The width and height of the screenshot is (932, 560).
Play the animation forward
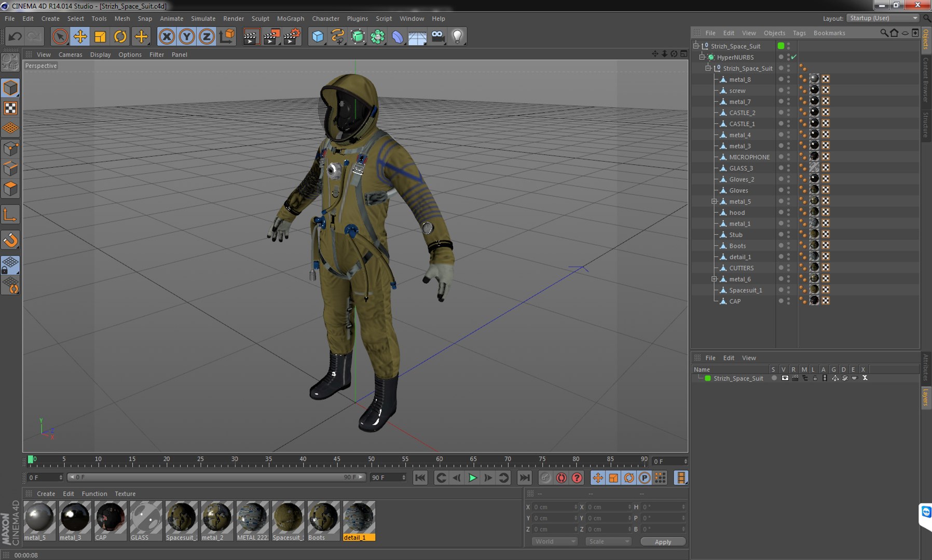point(472,478)
